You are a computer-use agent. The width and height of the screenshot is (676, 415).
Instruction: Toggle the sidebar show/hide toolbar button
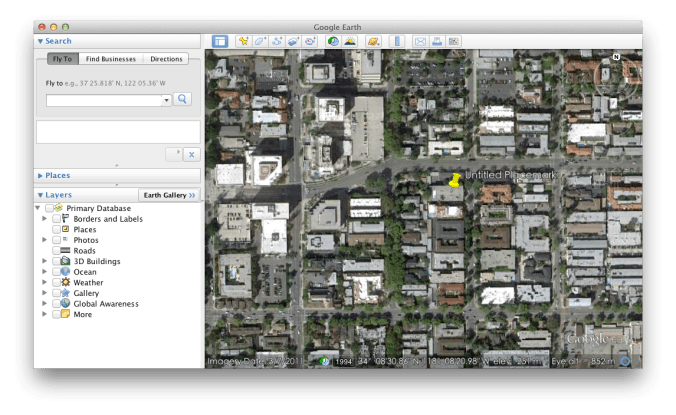coord(220,41)
